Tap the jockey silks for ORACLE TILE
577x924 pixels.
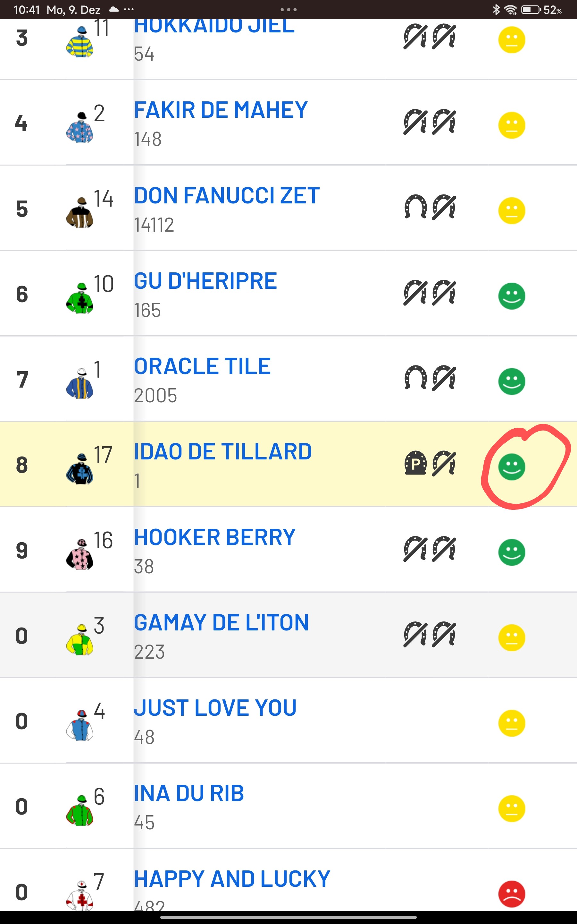coord(80,384)
